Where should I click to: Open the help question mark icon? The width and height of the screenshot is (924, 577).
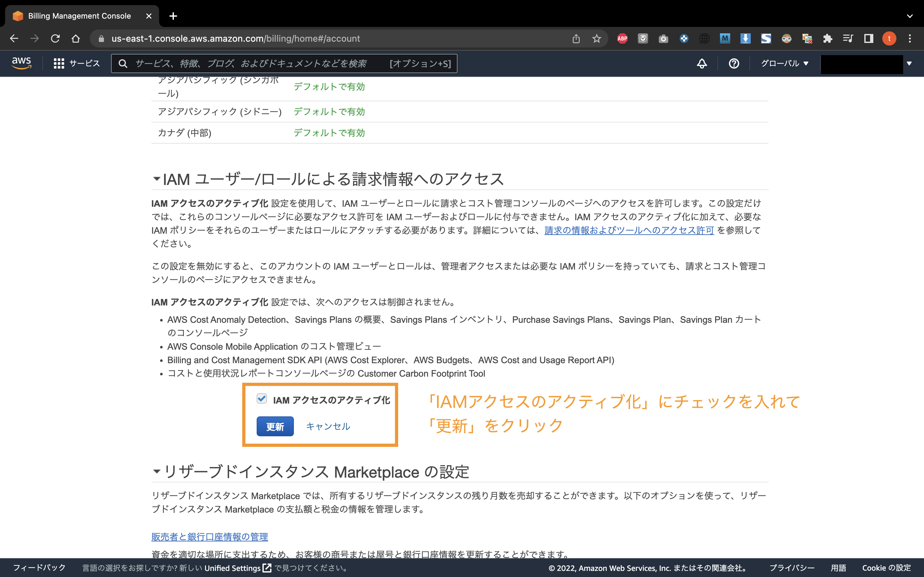tap(733, 63)
